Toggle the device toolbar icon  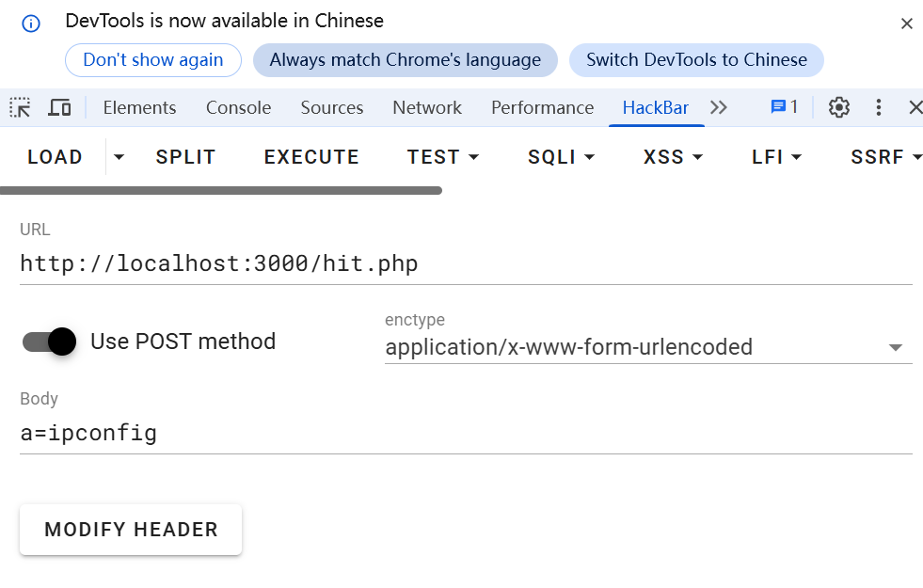click(x=59, y=107)
